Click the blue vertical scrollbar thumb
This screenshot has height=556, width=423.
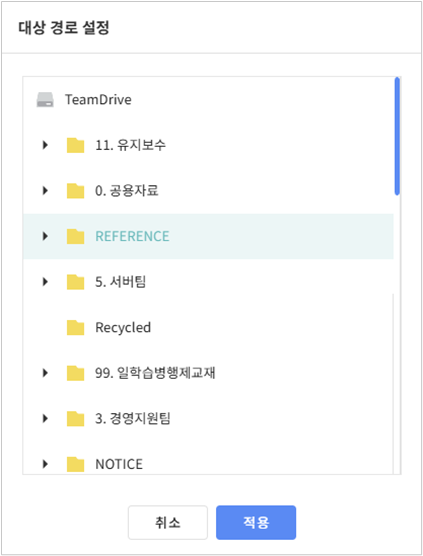(x=397, y=136)
